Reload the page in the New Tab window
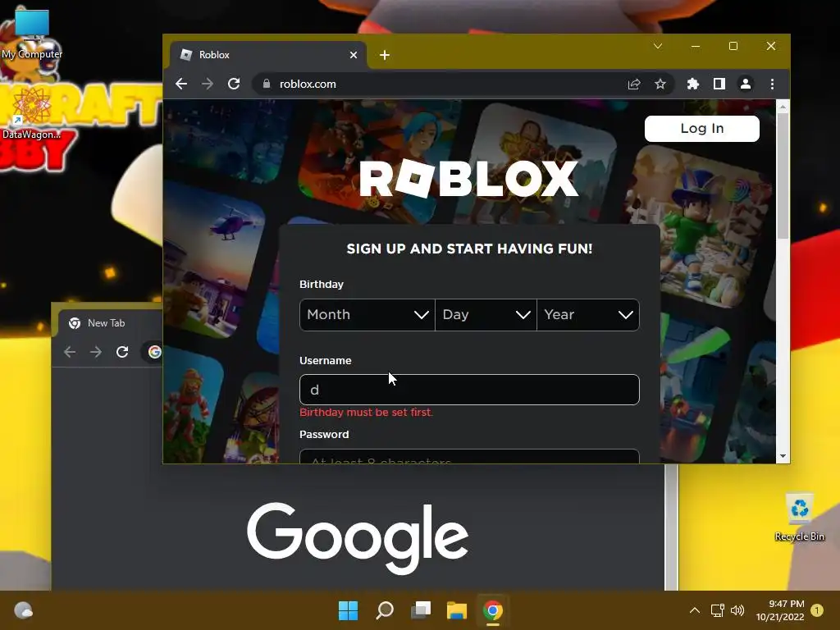 122,352
